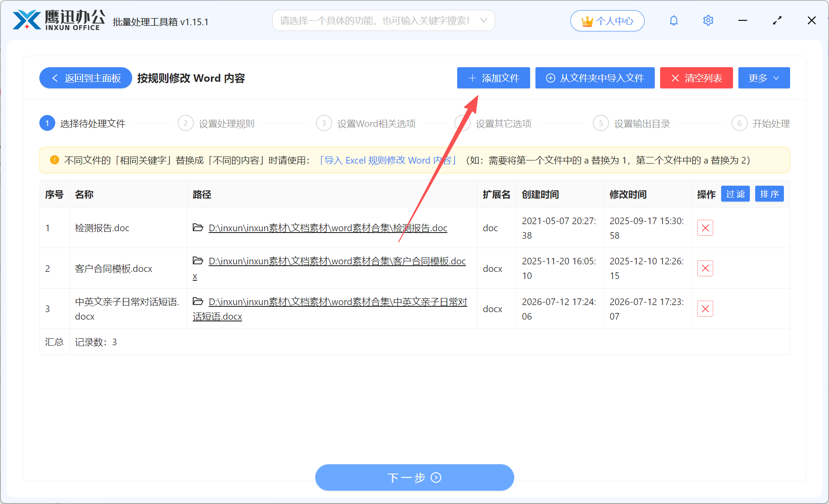829x504 pixels.
Task: Click the crown icon in 个人中心
Action: click(587, 21)
